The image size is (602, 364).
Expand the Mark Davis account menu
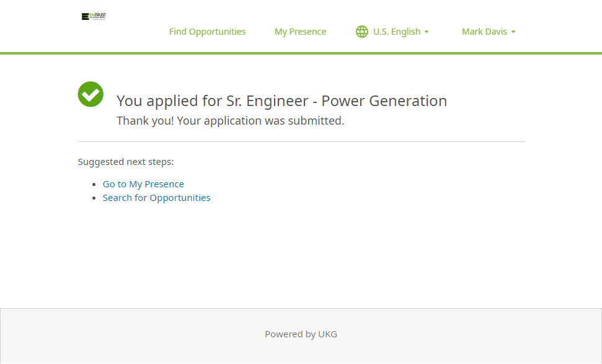click(484, 32)
